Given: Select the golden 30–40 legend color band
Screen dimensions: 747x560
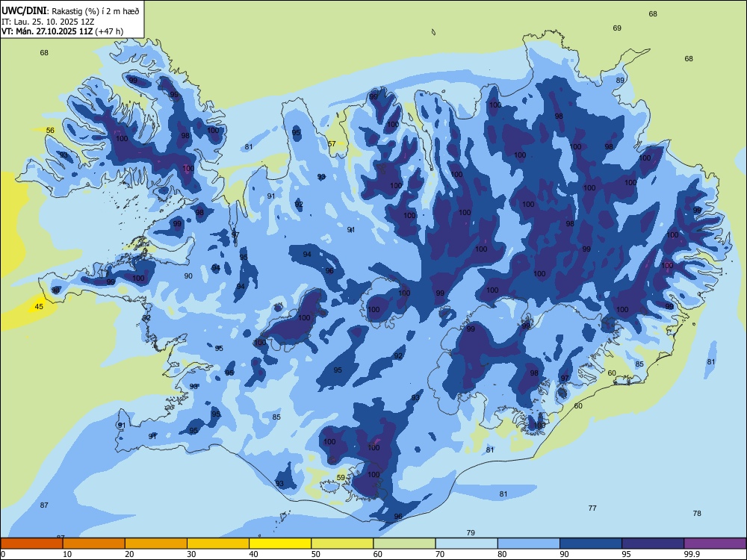Looking at the screenshot, I should click(x=218, y=544).
